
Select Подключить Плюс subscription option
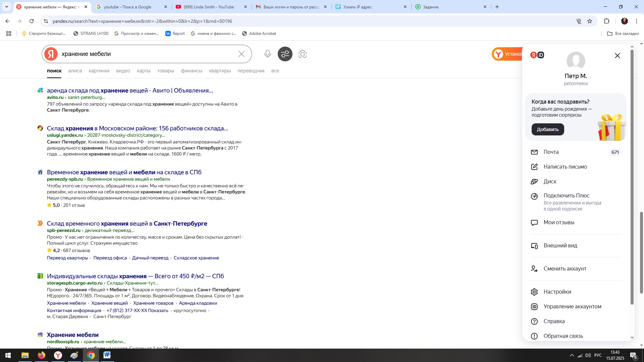[x=576, y=202]
